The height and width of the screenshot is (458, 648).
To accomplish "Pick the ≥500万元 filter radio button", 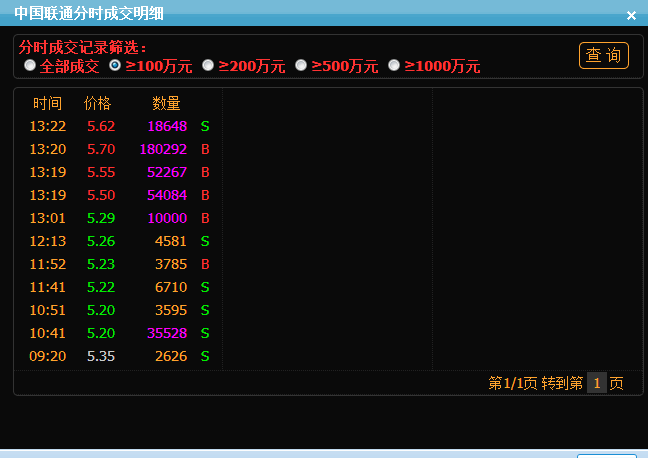I will (x=301, y=66).
